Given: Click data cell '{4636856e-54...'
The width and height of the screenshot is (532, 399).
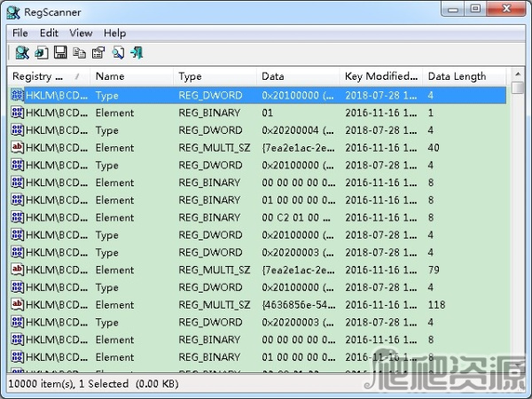Looking at the screenshot, I should click(298, 305).
